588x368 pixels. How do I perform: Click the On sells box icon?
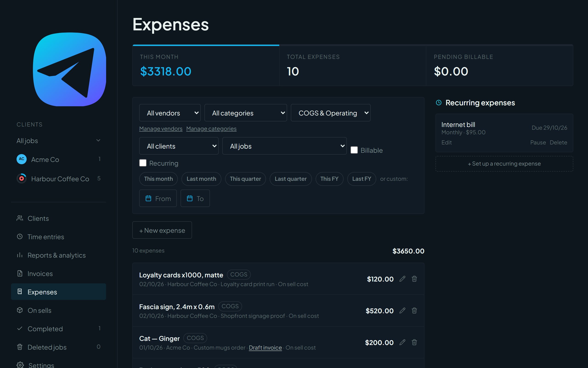coord(20,310)
